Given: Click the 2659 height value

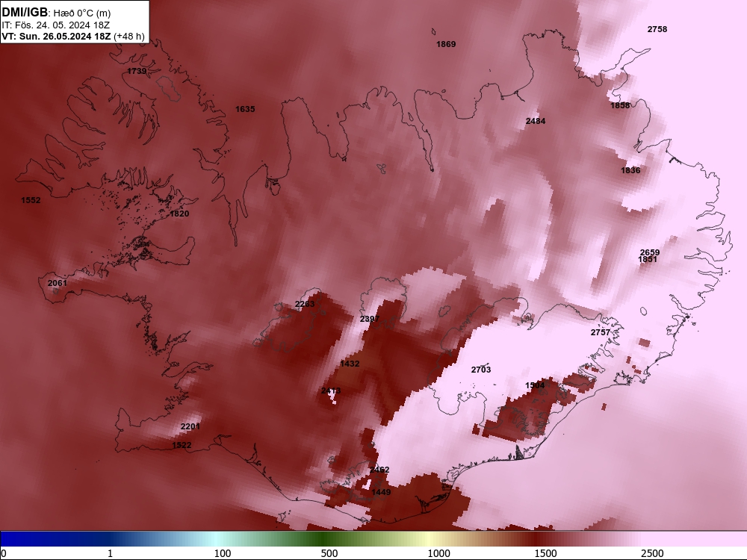Looking at the screenshot, I should tap(650, 252).
